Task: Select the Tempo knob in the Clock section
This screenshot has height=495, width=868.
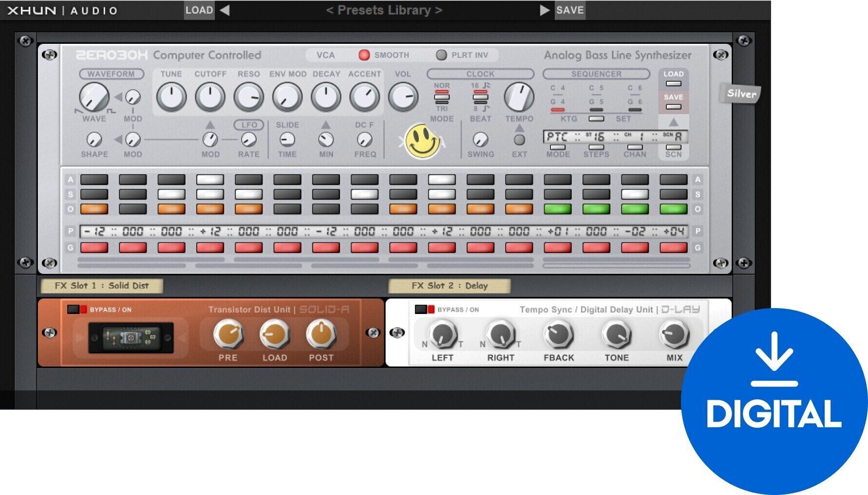Action: point(519,97)
